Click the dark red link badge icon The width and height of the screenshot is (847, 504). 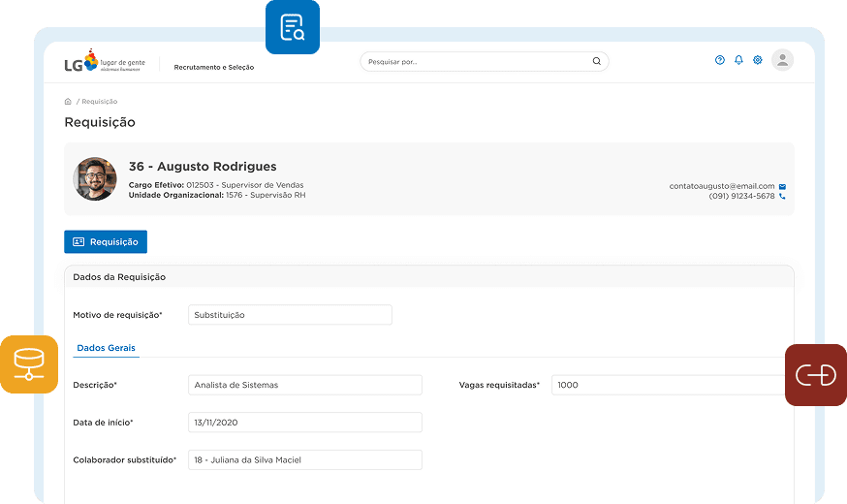(x=815, y=374)
